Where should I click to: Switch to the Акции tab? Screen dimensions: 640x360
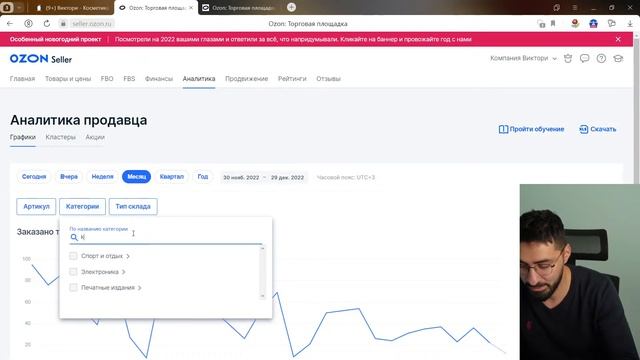tap(95, 137)
